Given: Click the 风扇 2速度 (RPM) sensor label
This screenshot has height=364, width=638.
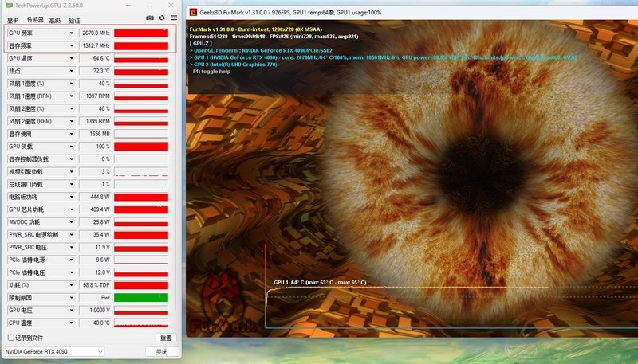Looking at the screenshot, I should click(x=30, y=121).
